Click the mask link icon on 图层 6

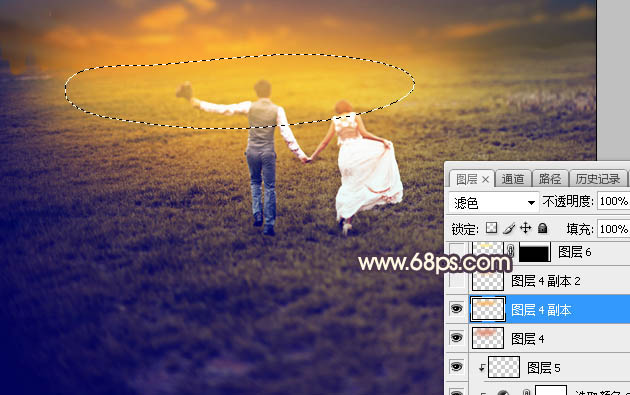511,252
